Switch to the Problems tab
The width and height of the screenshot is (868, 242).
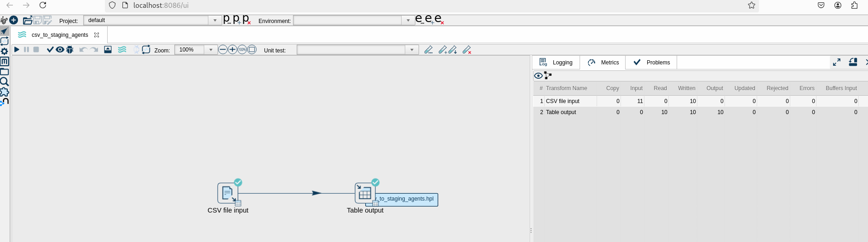click(x=651, y=63)
